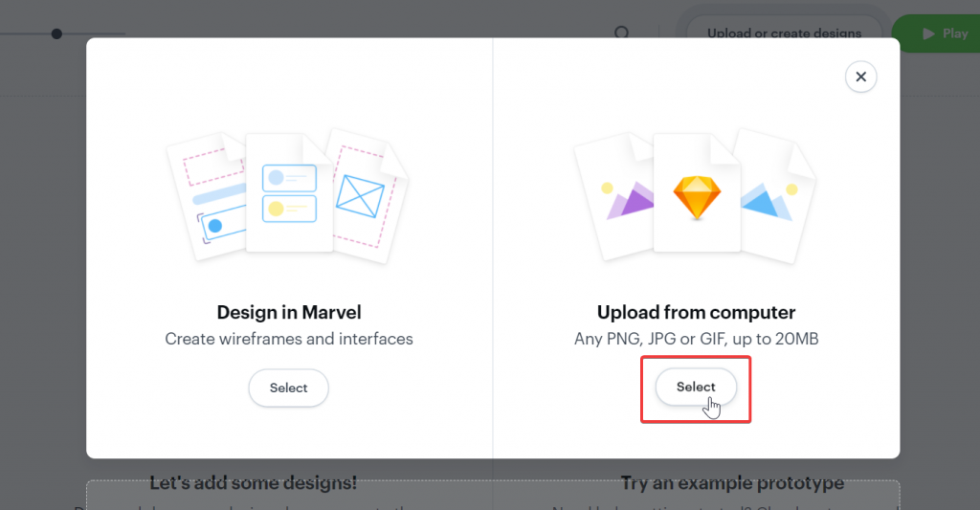Select Design in Marvel option
This screenshot has height=510, width=980.
(x=288, y=388)
